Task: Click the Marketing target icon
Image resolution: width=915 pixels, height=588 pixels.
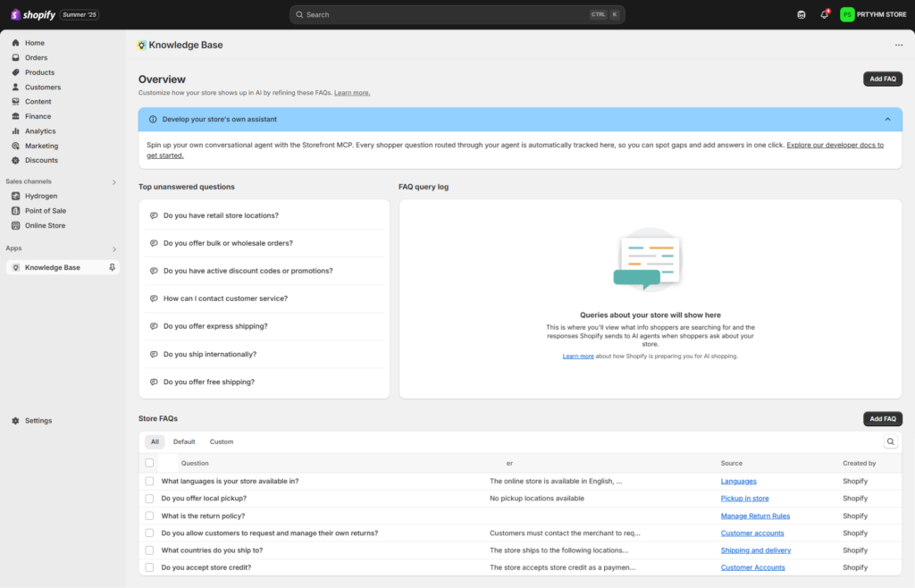Action: point(16,146)
